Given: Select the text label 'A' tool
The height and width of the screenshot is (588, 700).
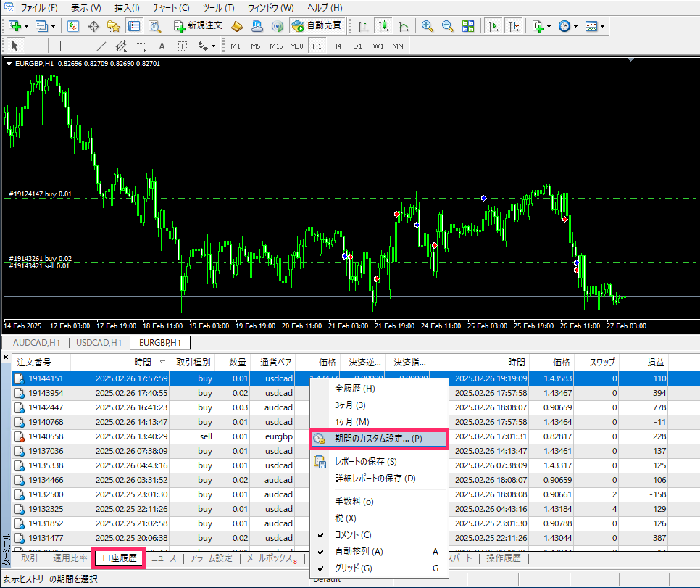Looking at the screenshot, I should [x=162, y=46].
